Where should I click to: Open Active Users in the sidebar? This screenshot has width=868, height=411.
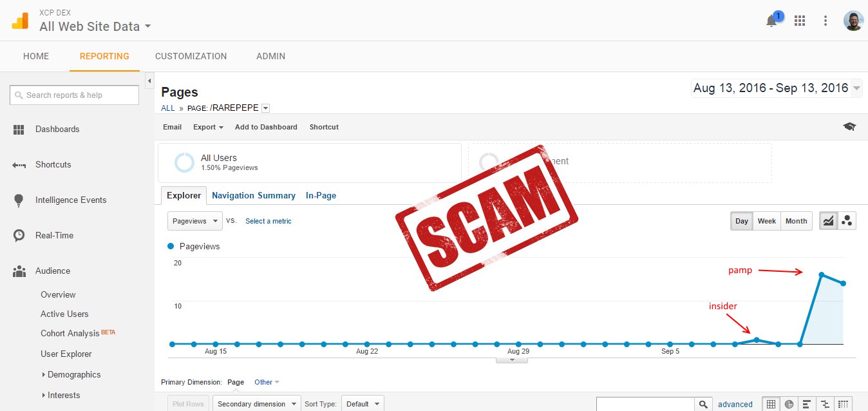point(64,314)
